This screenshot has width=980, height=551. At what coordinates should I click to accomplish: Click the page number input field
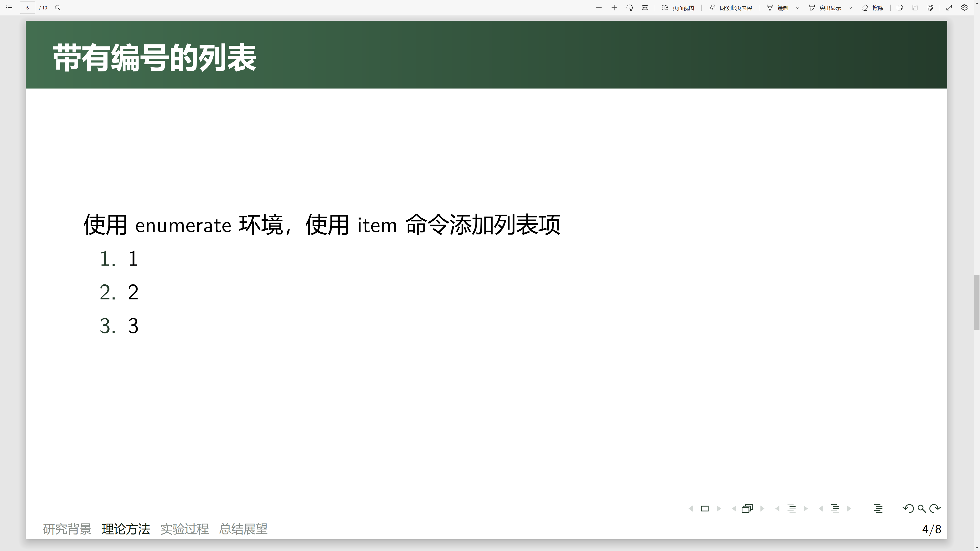point(27,8)
